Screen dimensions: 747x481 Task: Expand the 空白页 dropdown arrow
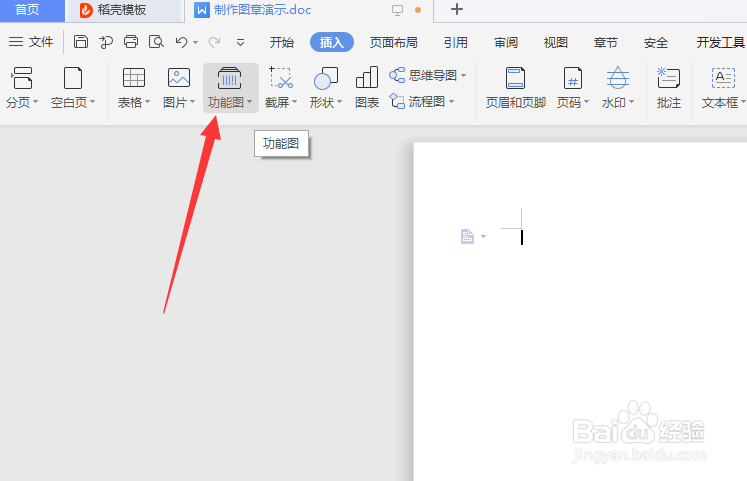click(92, 102)
